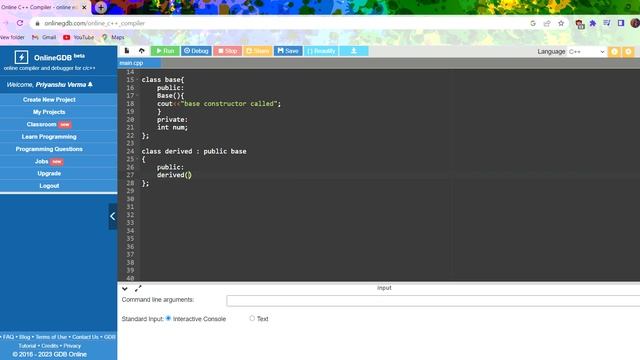Expand the input panel with the diagonal arrows icon
This screenshot has width=640, height=360.
[x=138, y=289]
